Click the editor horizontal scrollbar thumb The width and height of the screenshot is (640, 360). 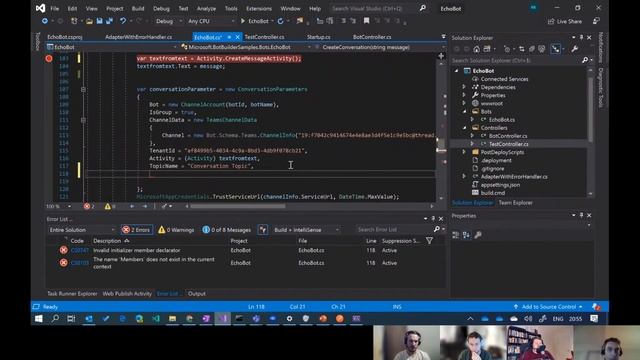point(238,207)
